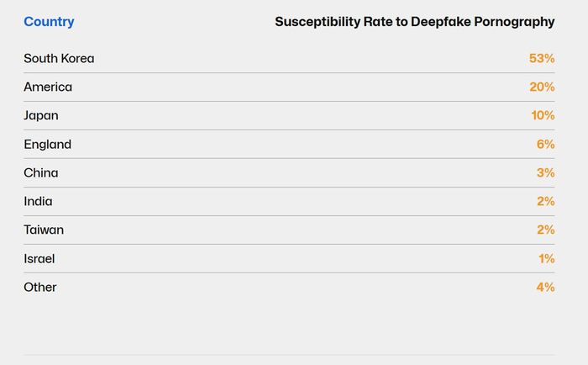Click the 20% value for America
Screen dimensions: 588x365
click(542, 87)
